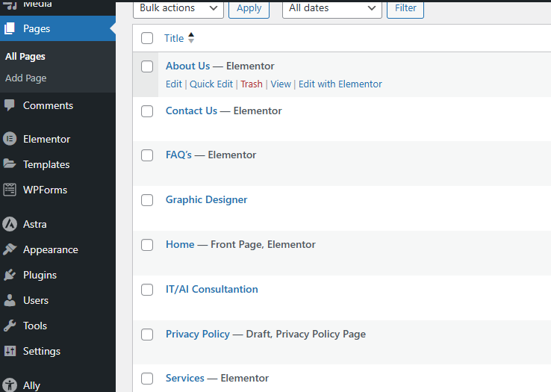Open the Bulk actions dropdown

[178, 8]
